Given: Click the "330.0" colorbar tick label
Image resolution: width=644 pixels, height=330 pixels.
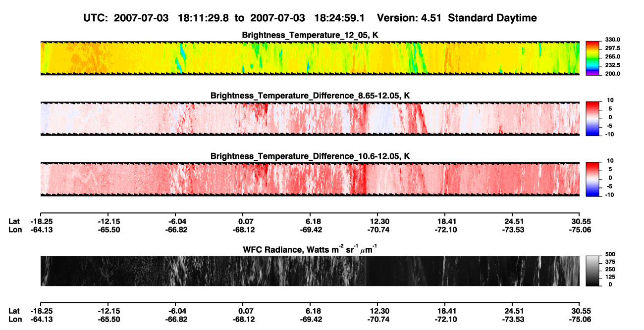Looking at the screenshot, I should pyautogui.click(x=612, y=40).
